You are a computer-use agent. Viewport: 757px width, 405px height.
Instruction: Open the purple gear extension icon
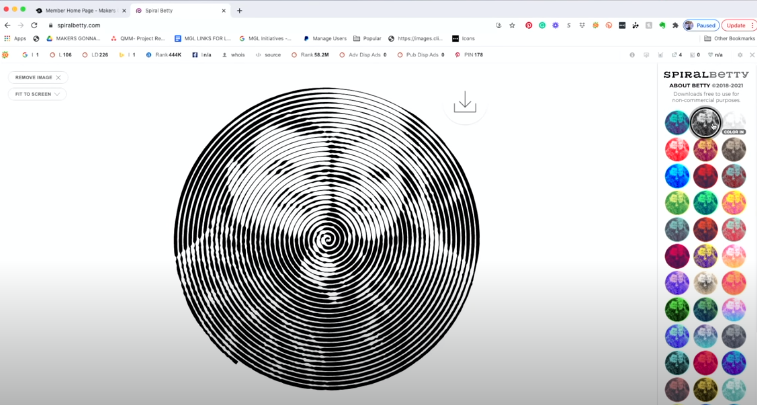(556, 25)
